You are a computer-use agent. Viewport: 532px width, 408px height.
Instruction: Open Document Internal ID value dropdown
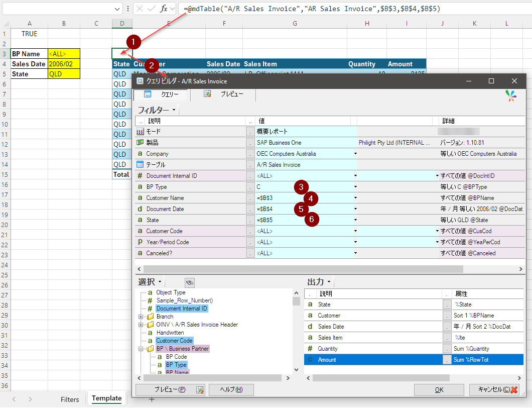pyautogui.click(x=355, y=176)
